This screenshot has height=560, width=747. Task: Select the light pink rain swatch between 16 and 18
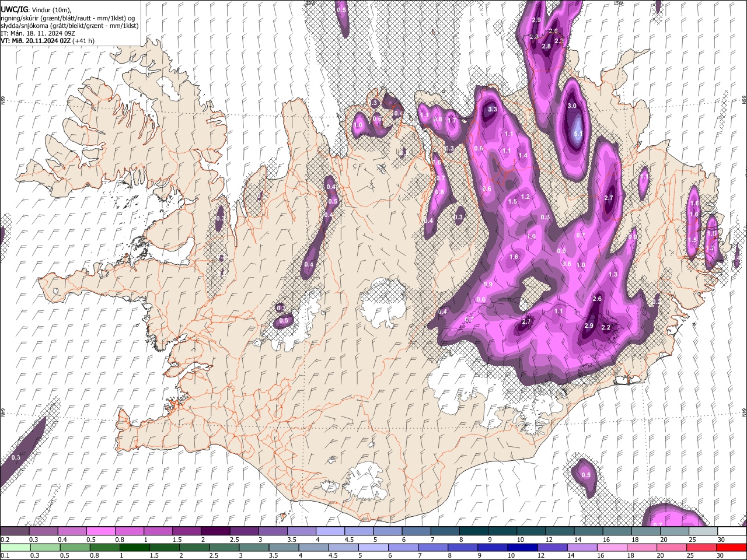613,548
